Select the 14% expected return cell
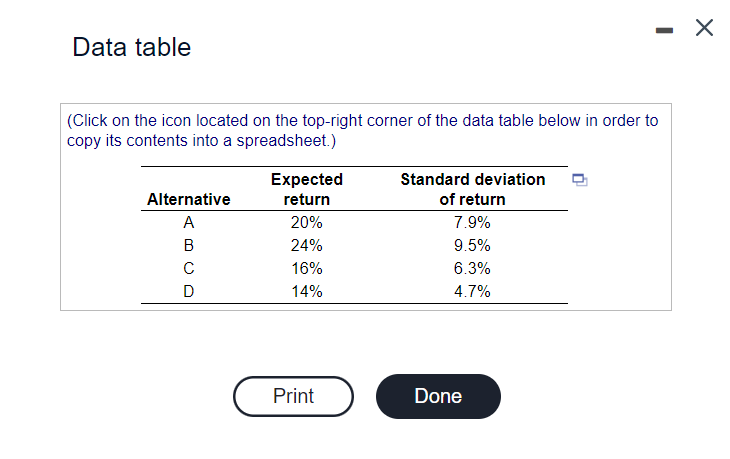This screenshot has width=730, height=459. click(x=307, y=291)
